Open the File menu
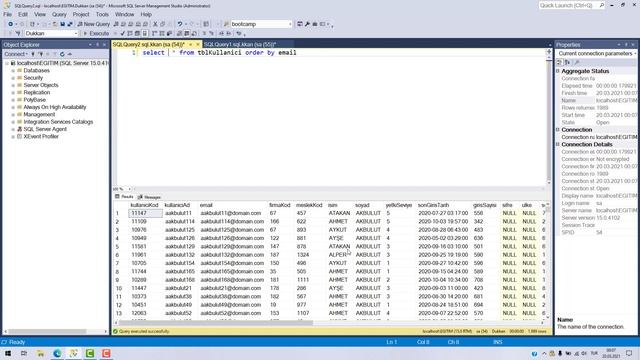The width and height of the screenshot is (640, 360). pos(7,14)
